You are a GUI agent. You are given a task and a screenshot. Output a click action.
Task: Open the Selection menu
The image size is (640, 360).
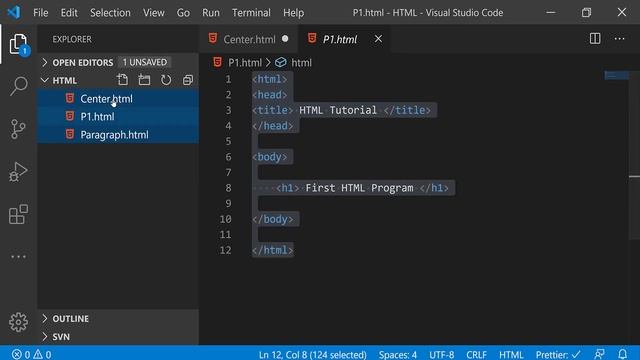tap(110, 13)
